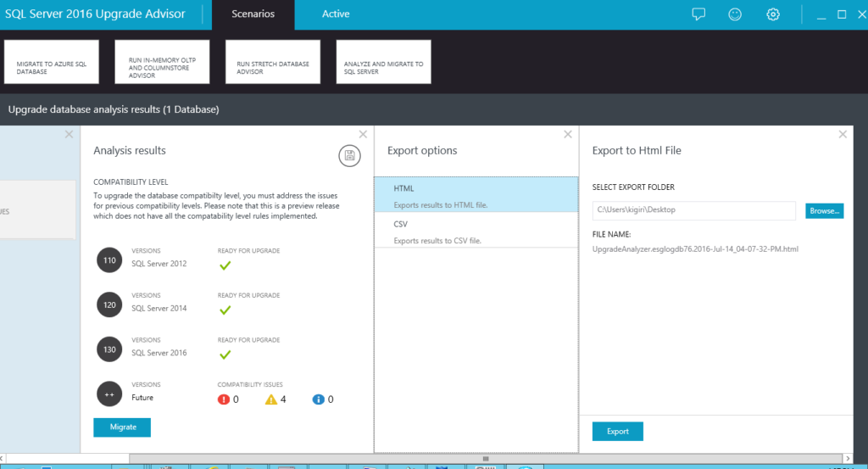Click green checkmark for SQL Server 2016
This screenshot has width=868, height=469.
pos(225,355)
